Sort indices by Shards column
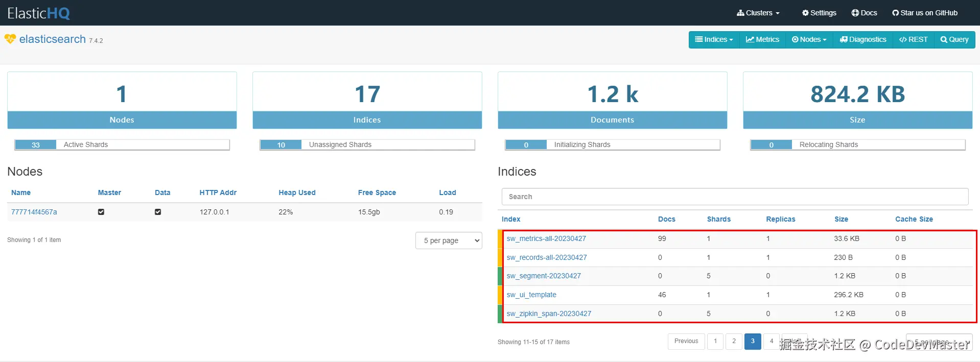This screenshot has height=362, width=980. point(719,219)
